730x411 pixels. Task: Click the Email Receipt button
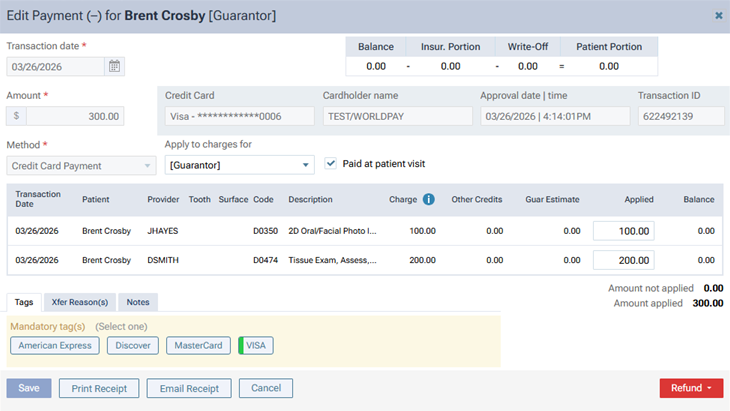pos(189,388)
